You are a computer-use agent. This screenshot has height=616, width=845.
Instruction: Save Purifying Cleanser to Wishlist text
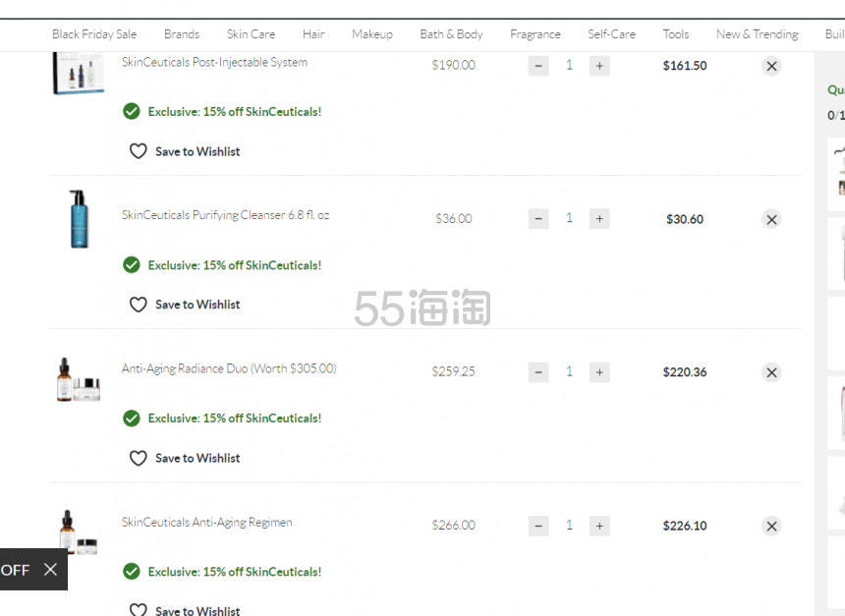[197, 305]
